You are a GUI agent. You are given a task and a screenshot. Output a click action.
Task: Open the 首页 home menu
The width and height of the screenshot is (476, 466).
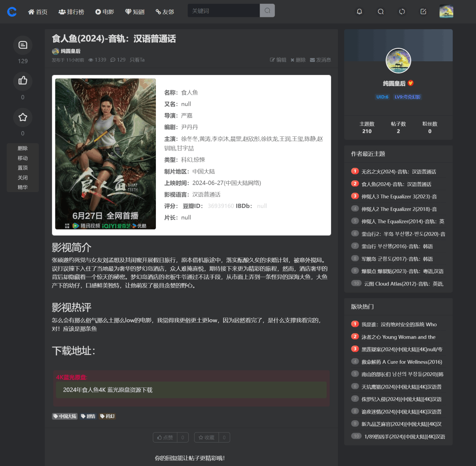click(x=38, y=12)
